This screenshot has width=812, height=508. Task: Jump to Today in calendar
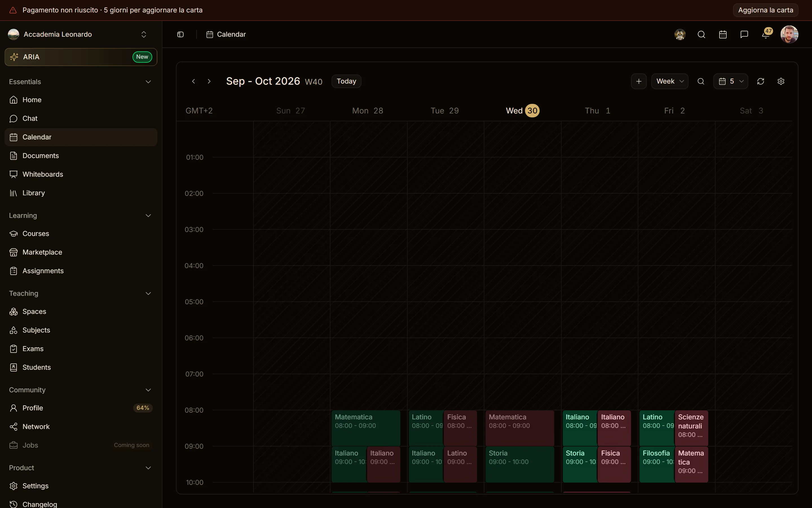coord(346,81)
